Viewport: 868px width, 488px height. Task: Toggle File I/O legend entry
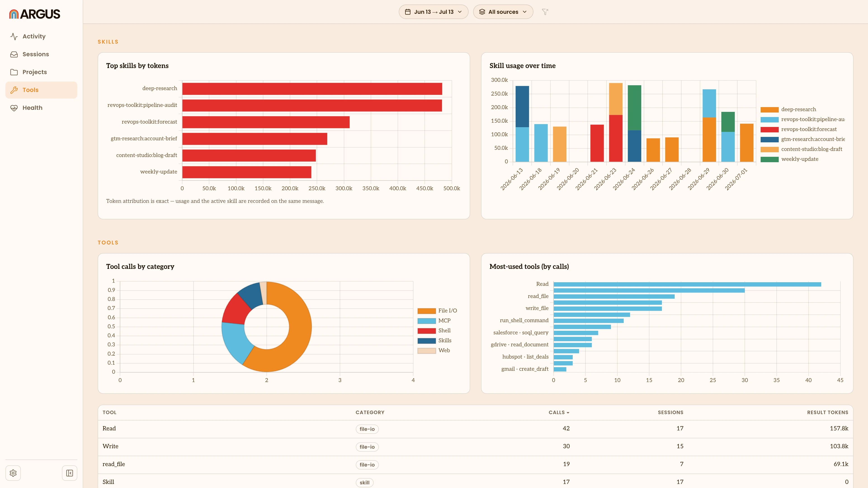(x=437, y=311)
